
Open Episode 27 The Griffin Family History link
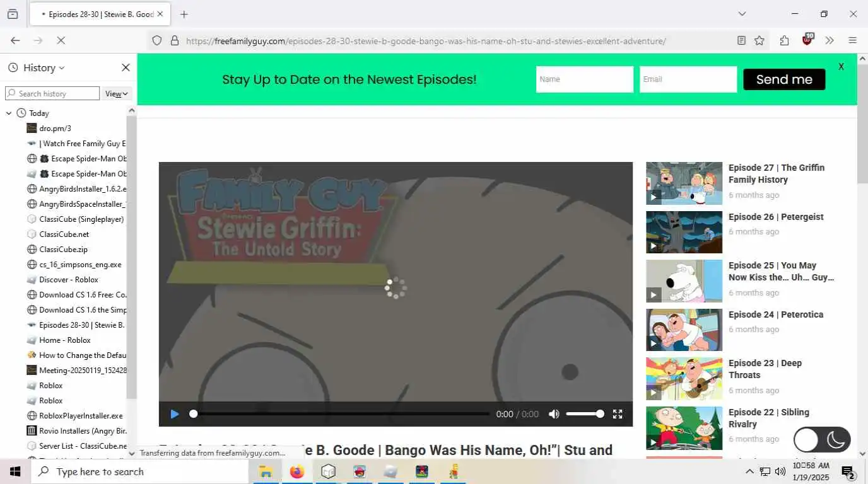click(777, 173)
